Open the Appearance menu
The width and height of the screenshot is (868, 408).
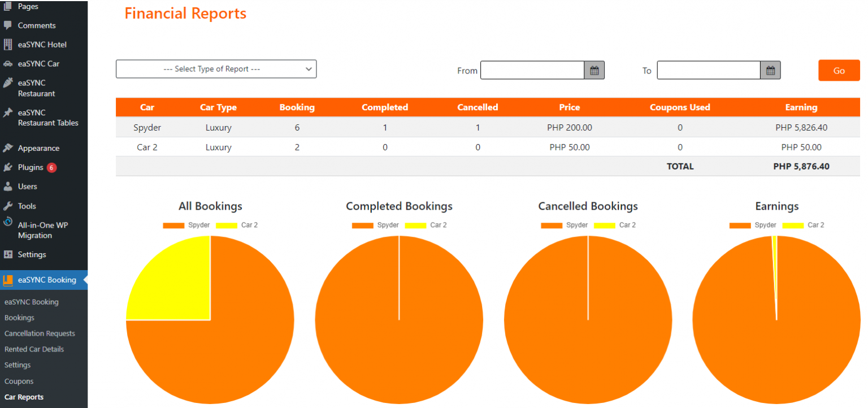pos(38,147)
